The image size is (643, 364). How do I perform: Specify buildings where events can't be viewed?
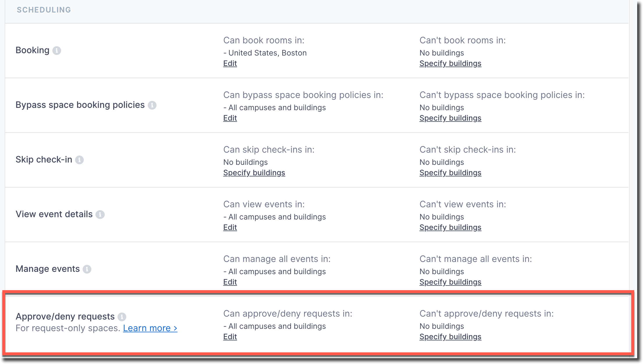click(x=450, y=227)
